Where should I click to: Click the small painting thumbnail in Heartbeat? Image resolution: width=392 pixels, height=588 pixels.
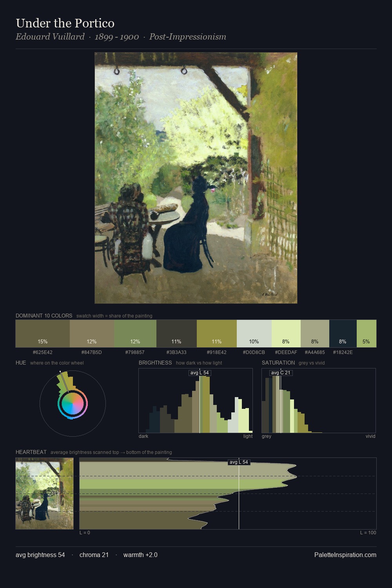[44, 494]
